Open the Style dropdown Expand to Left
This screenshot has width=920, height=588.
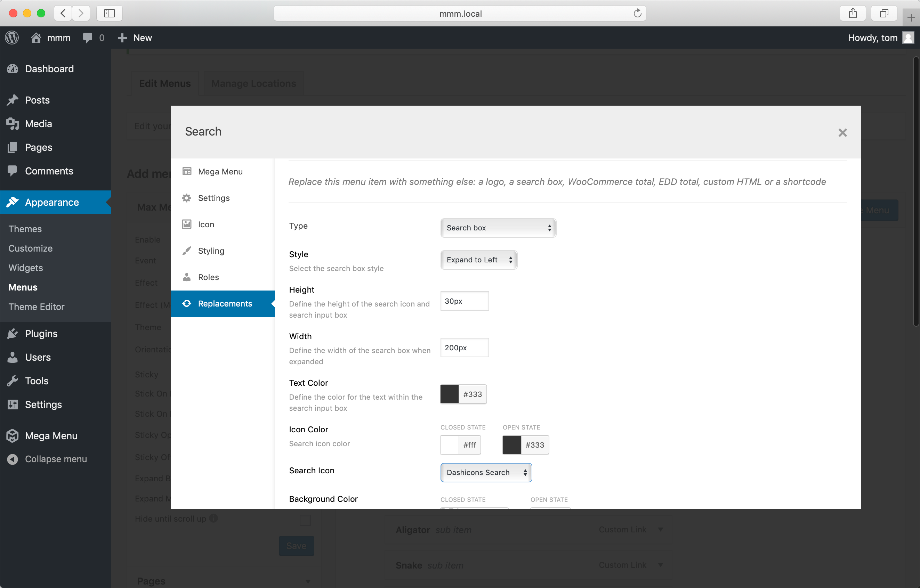coord(478,260)
